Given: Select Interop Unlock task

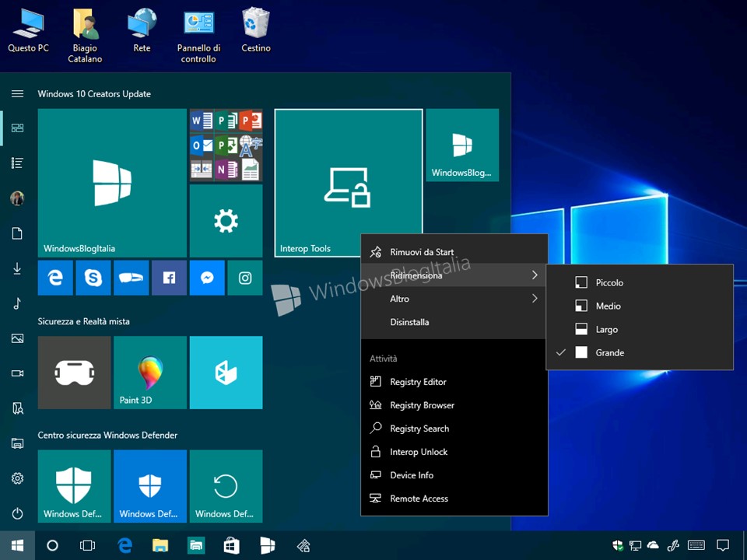Looking at the screenshot, I should (454, 451).
